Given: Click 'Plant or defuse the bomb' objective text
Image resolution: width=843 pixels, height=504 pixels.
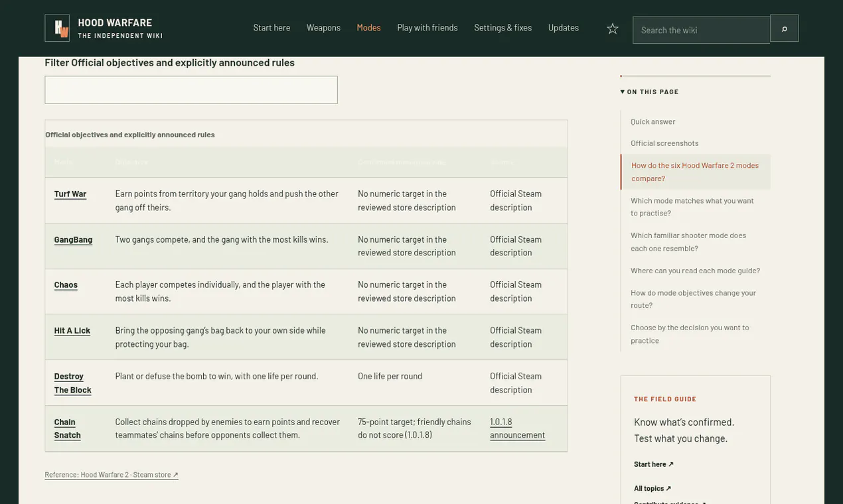Looking at the screenshot, I should 217,376.
